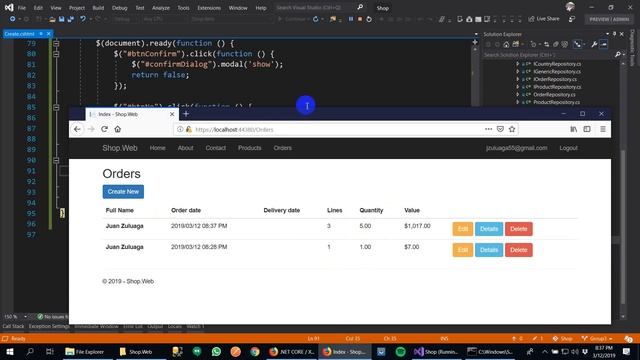Expand IOrderRepository.cs tree node
Screen dimensions: 640x360
(518, 79)
